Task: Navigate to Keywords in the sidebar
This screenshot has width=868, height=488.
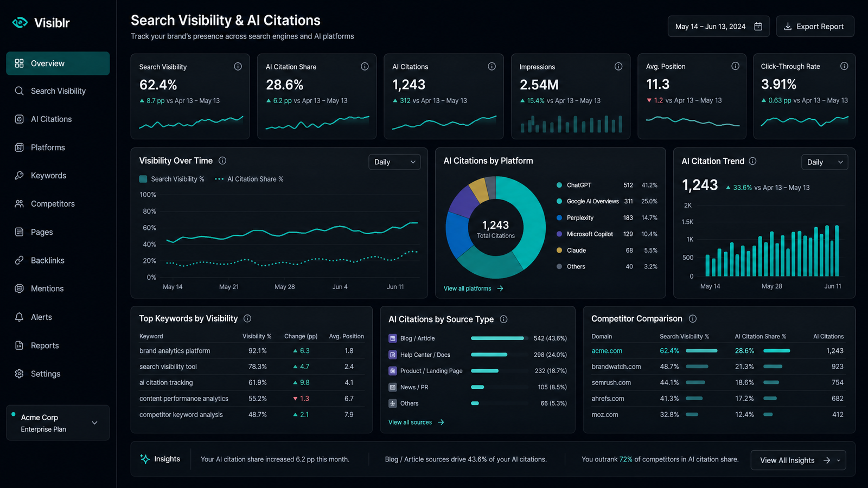Action: tap(58, 176)
